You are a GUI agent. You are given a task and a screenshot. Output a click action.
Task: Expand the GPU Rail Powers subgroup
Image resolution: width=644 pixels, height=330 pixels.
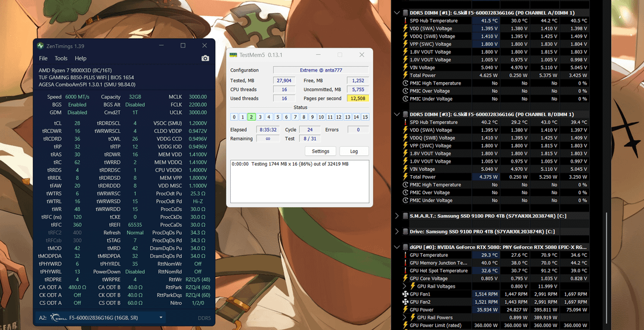(404, 317)
